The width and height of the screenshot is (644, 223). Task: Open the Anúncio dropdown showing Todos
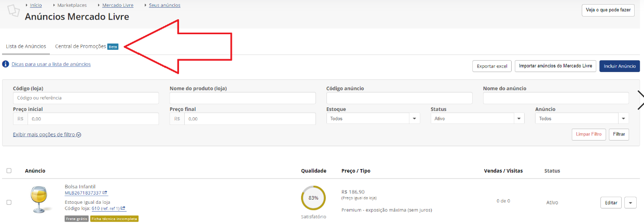pos(582,119)
